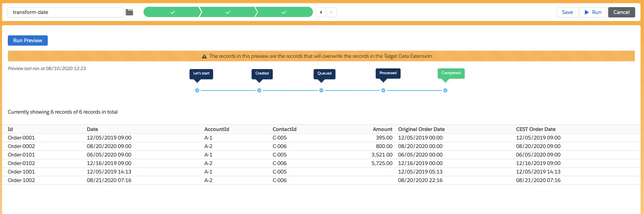Click the Completed status label
This screenshot has width=644, height=214.
pos(451,73)
